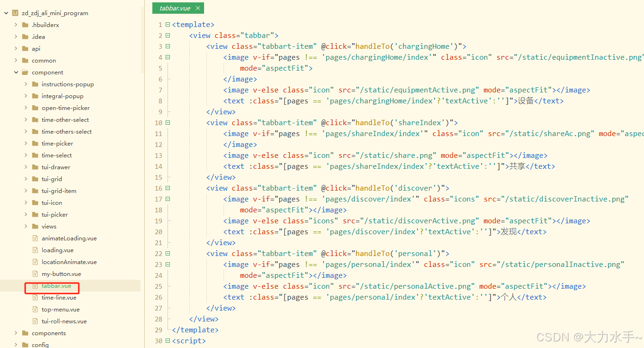Image resolution: width=644 pixels, height=348 pixels.
Task: Select the .idea folder label
Action: click(38, 37)
